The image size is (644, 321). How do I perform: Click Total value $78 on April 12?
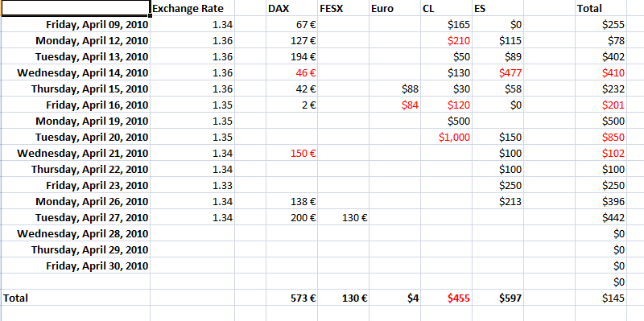coord(601,41)
